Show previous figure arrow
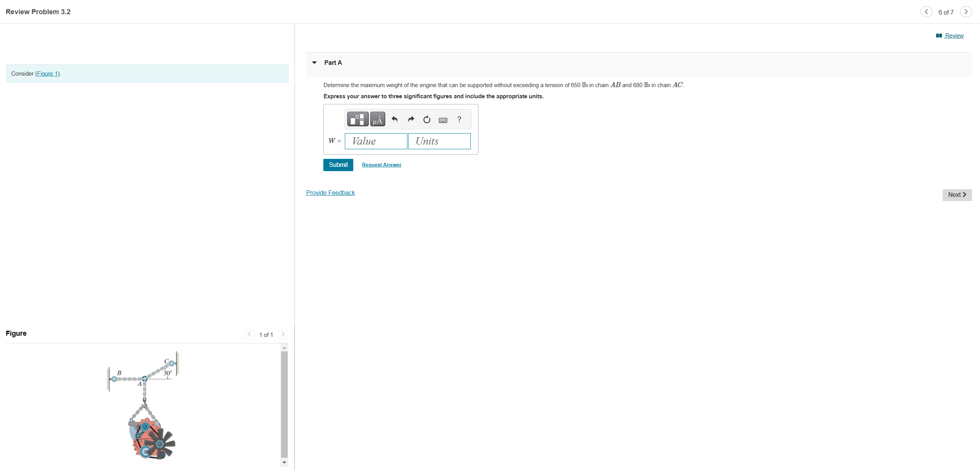 (249, 335)
